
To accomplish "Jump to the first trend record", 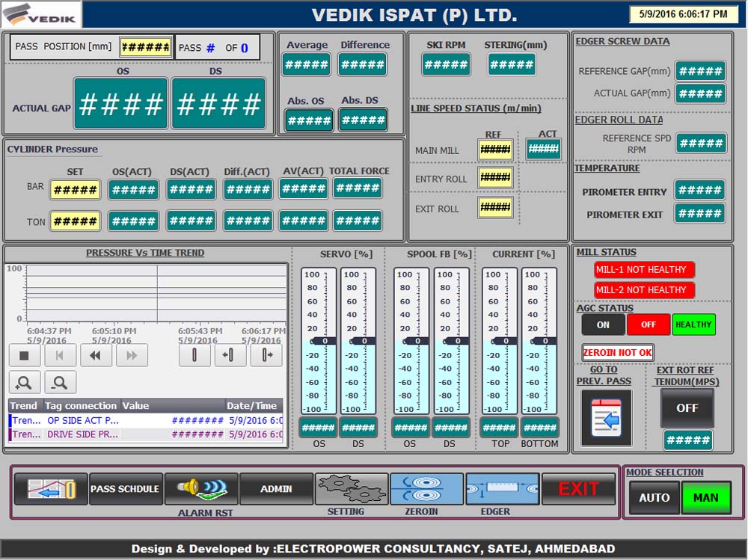I will point(60,355).
